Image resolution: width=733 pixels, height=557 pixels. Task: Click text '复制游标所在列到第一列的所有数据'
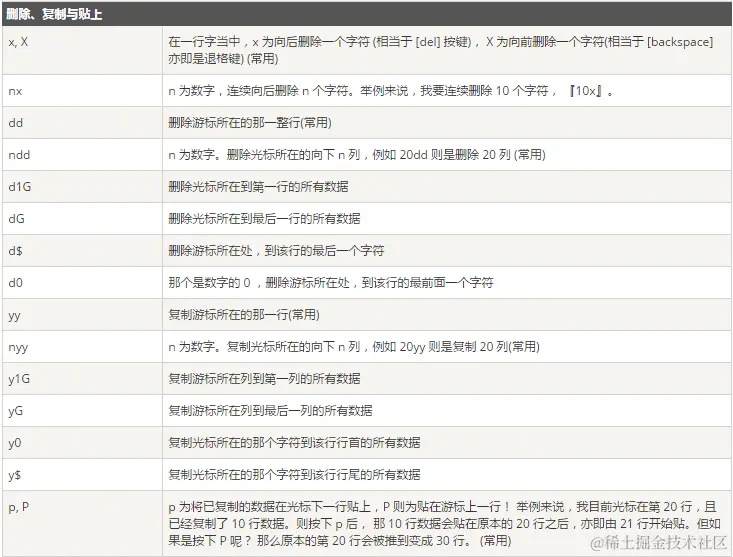pyautogui.click(x=264, y=378)
